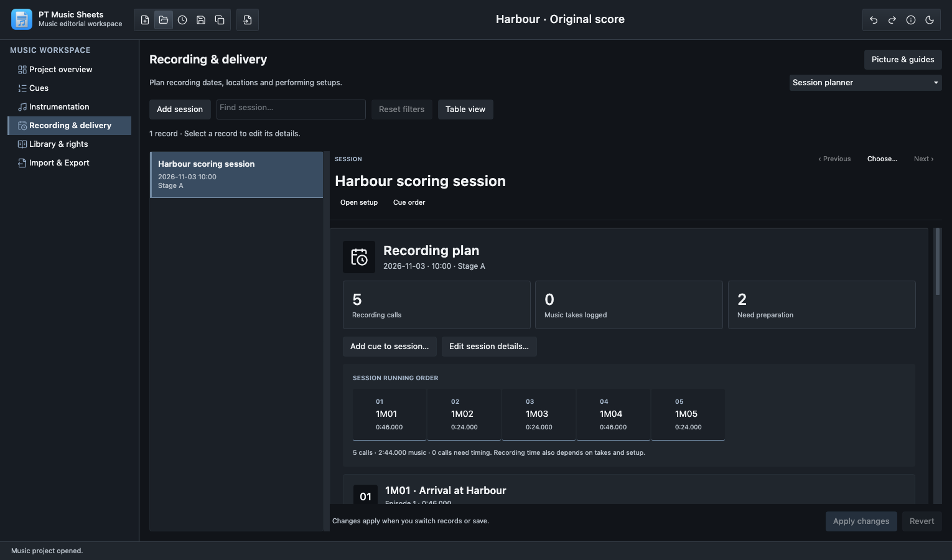Select cue 1M01 in running order

(x=390, y=415)
